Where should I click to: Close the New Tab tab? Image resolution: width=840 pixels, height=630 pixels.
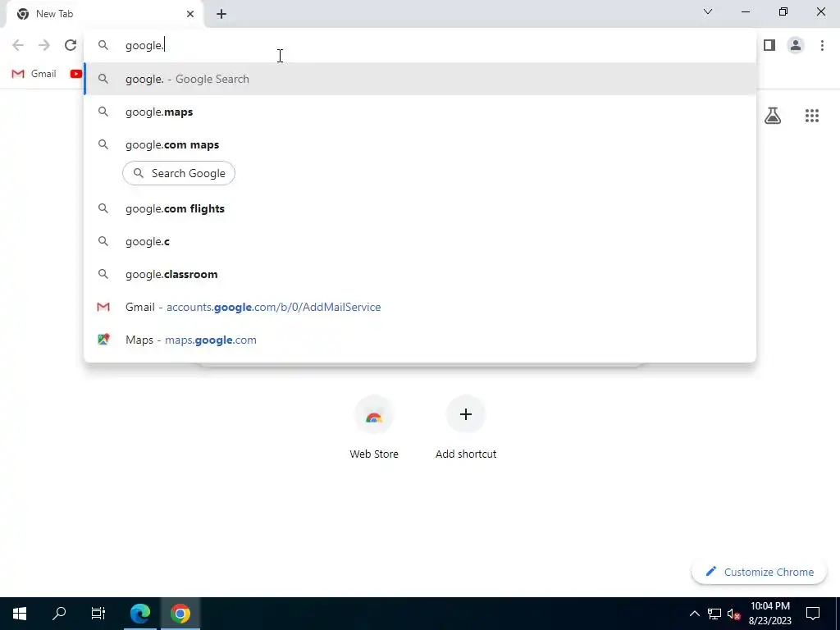click(190, 14)
